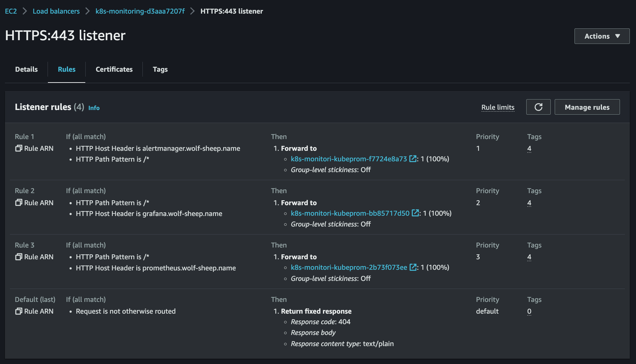Open external link icon for kubeprom-f7724e8a73

click(x=413, y=159)
